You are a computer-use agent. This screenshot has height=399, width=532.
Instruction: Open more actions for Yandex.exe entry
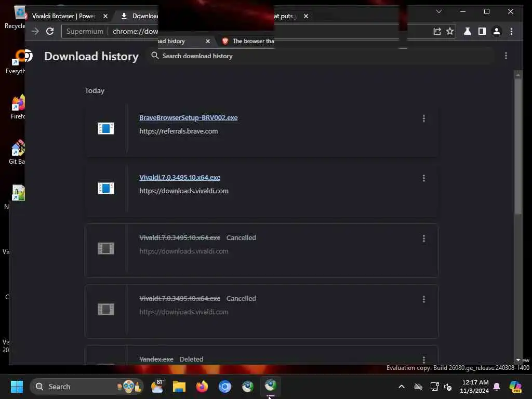tap(424, 360)
